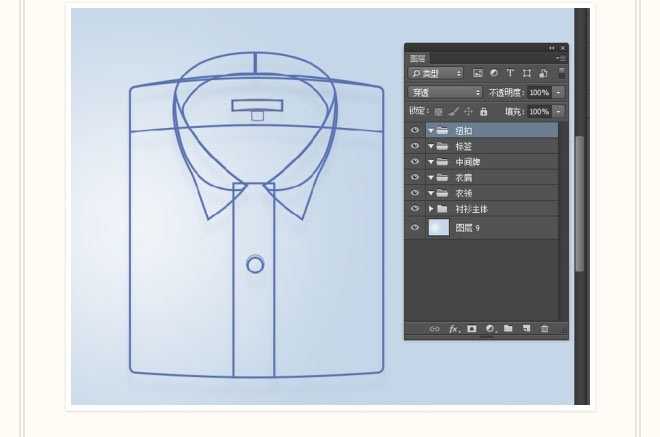Create new fill or adjustment layer

click(x=490, y=328)
